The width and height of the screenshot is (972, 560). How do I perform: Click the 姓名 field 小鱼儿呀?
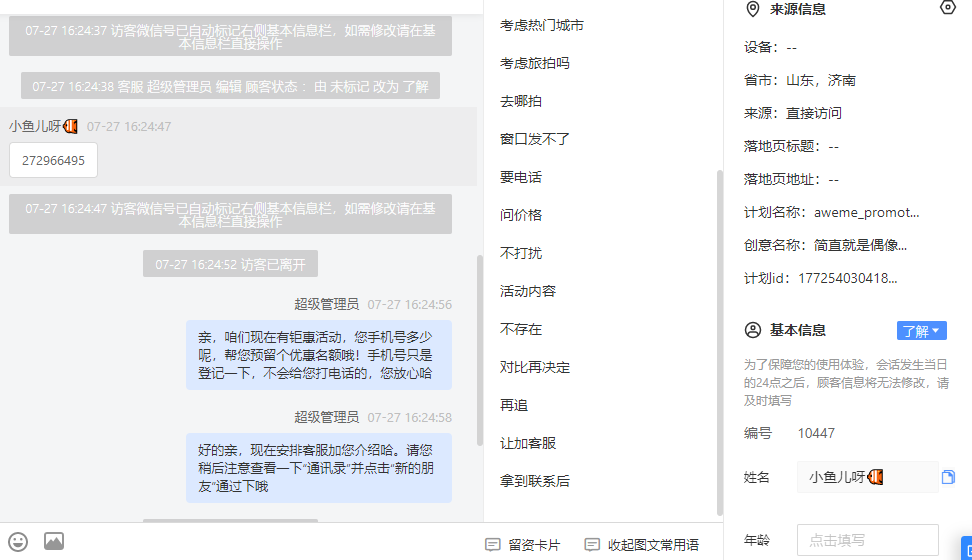[867, 477]
